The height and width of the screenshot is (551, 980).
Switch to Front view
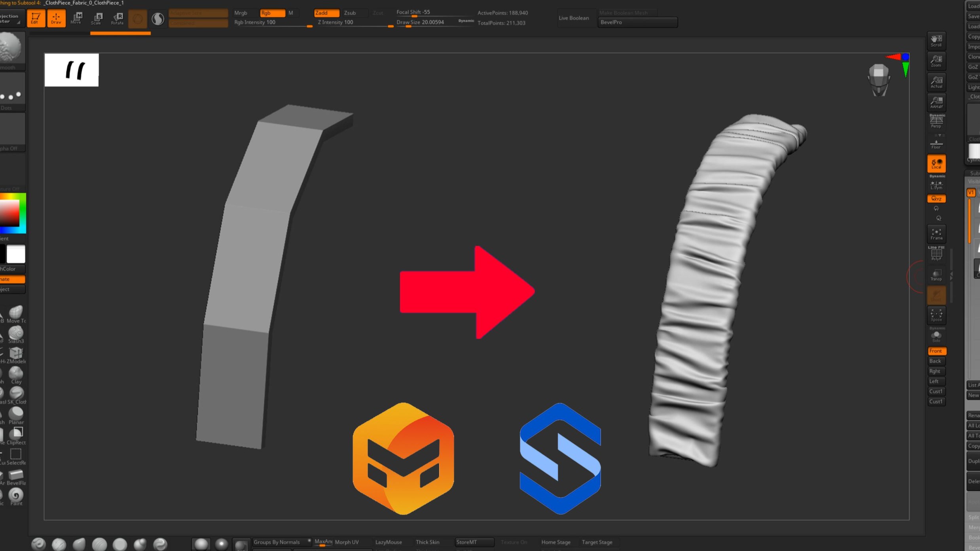pos(936,351)
